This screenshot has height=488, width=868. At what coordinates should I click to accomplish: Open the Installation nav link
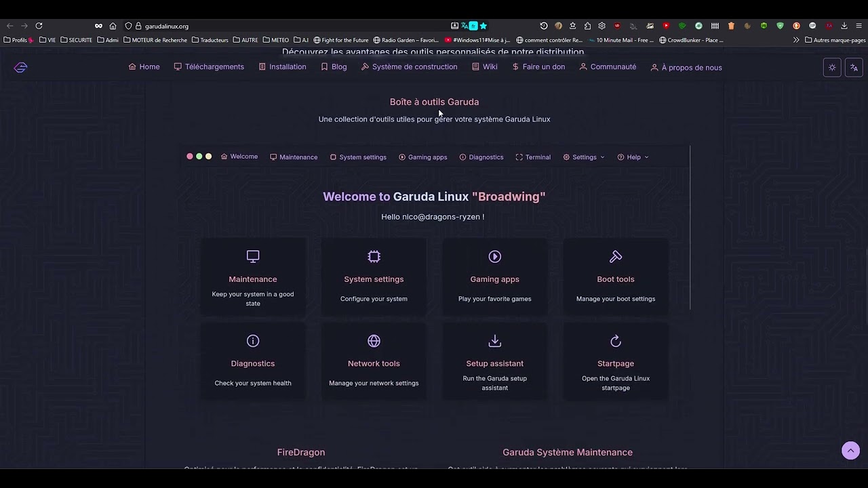tap(282, 67)
